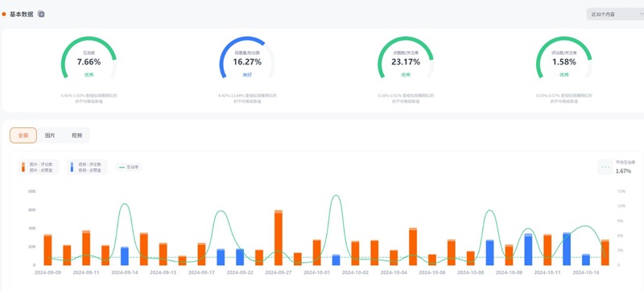The height and width of the screenshot is (291, 644).
Task: Toggle the dashed 平均互动率 legend icon
Action: coord(605,168)
